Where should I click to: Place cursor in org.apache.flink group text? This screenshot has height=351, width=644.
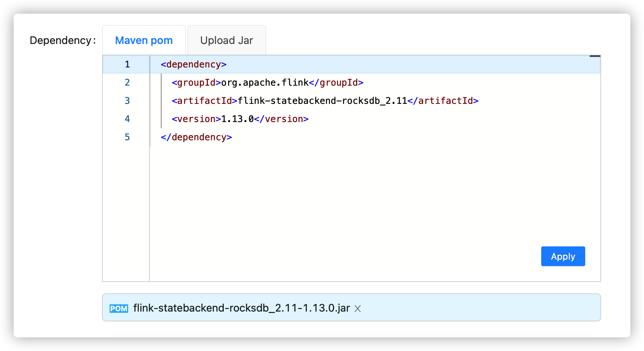[x=265, y=83]
